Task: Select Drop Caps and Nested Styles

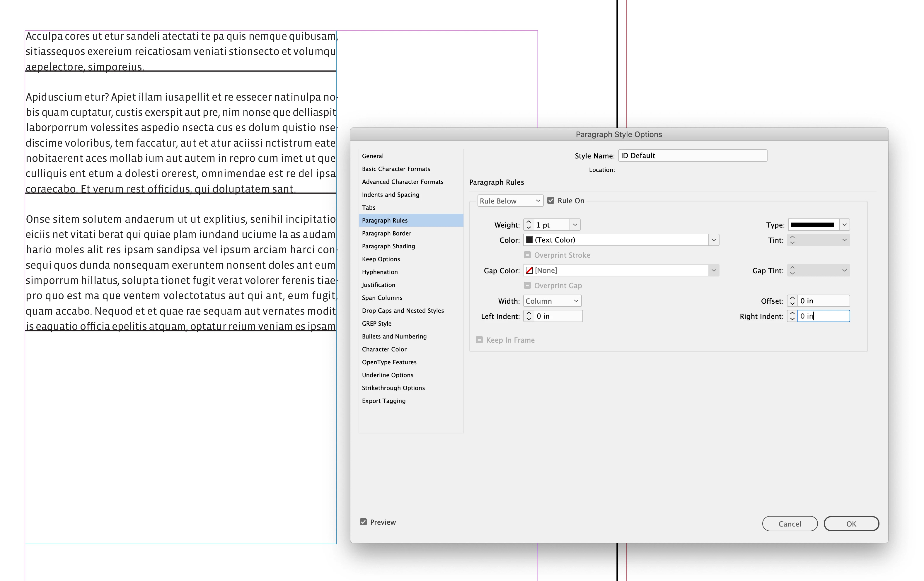Action: [403, 311]
